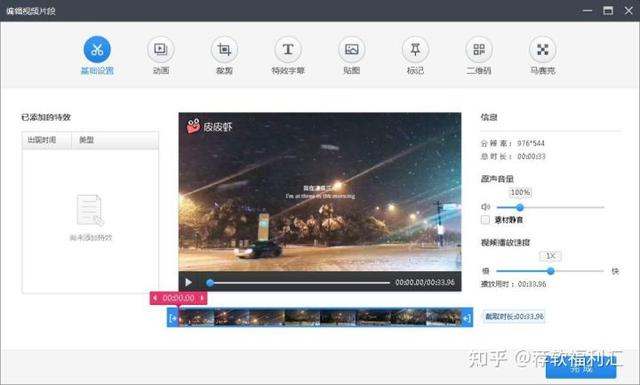Click the playback speed slider handle
640x385 pixels.
(550, 271)
